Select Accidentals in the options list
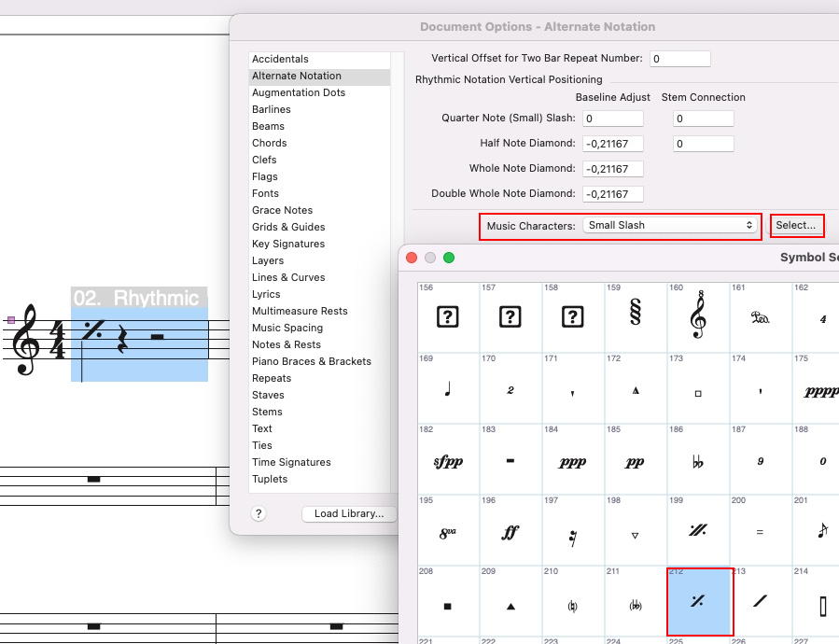Viewport: 839px width, 644px height. (280, 59)
